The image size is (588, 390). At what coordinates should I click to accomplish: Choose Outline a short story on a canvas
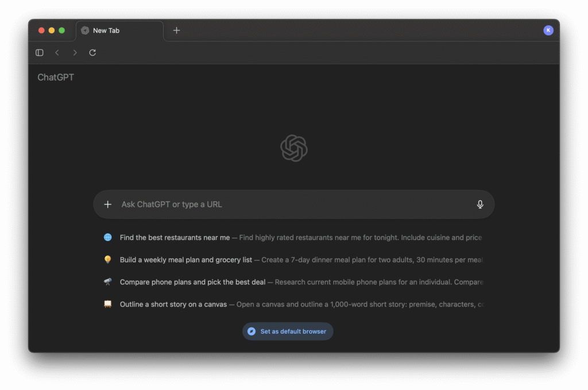click(x=173, y=304)
